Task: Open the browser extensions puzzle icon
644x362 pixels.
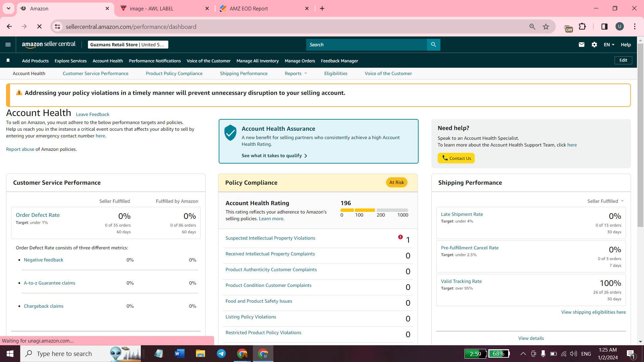Action: (583, 26)
